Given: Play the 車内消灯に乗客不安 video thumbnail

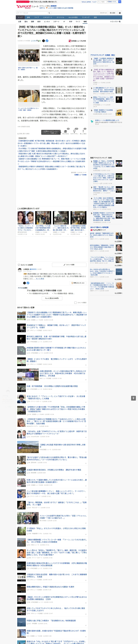Looking at the screenshot, I should coord(21,339).
